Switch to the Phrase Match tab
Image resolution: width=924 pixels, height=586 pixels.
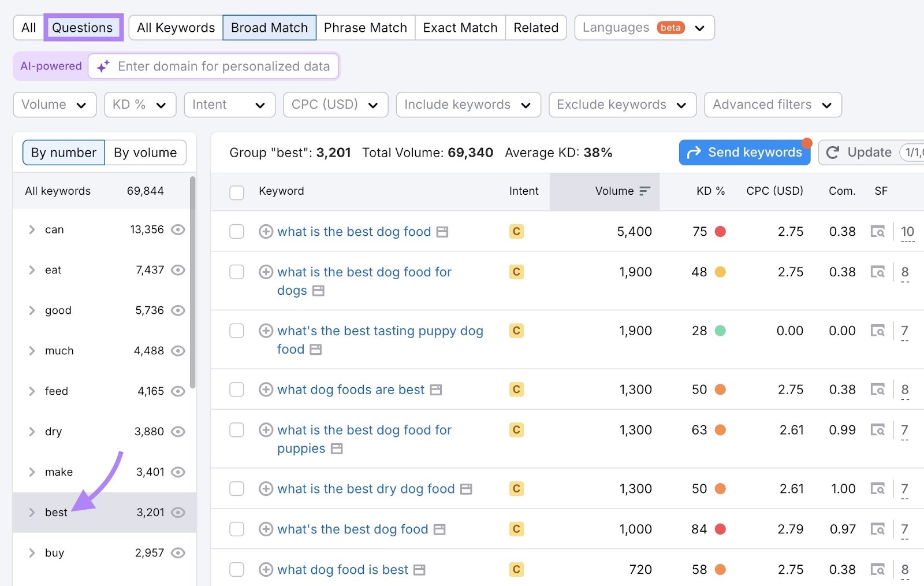pos(365,27)
